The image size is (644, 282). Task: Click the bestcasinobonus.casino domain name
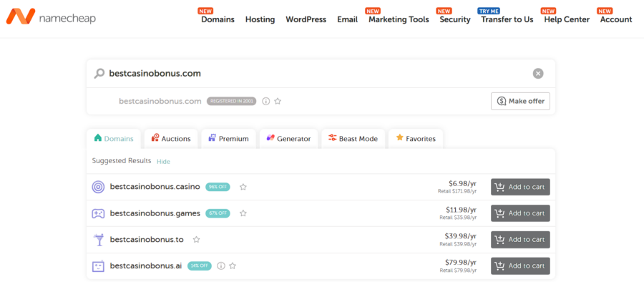pos(155,187)
